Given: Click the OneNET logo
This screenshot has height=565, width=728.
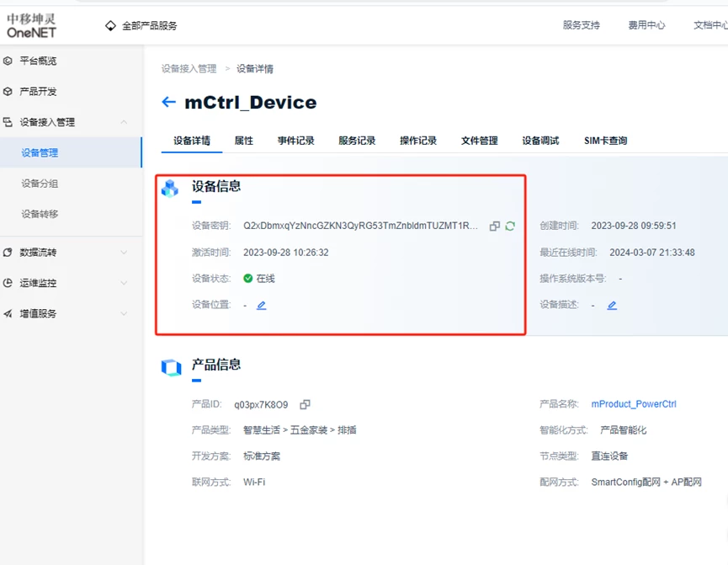Looking at the screenshot, I should (x=31, y=25).
